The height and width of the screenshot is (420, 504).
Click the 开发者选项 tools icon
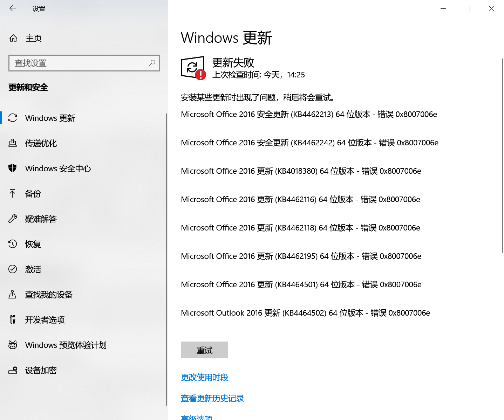point(13,319)
